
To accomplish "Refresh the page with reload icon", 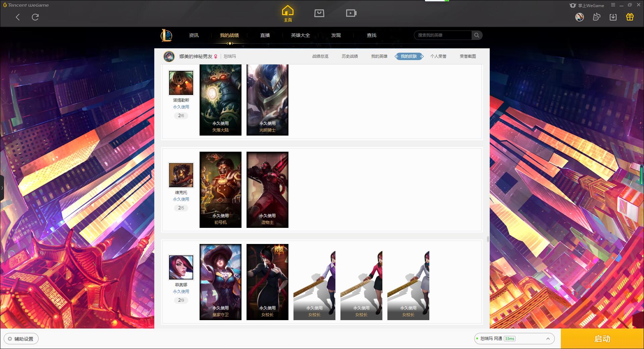I will pos(35,17).
